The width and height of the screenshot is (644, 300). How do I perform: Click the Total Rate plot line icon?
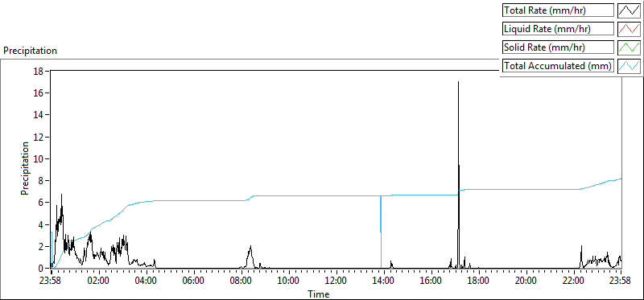(630, 10)
